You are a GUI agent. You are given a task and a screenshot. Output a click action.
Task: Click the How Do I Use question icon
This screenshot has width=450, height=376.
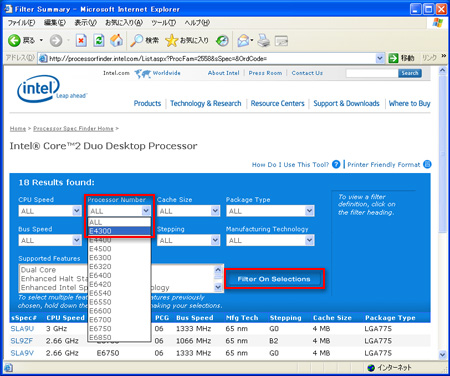coord(336,164)
